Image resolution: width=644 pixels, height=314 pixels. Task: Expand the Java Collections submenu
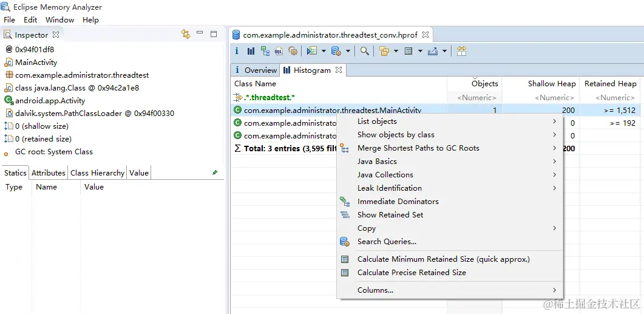(x=554, y=175)
